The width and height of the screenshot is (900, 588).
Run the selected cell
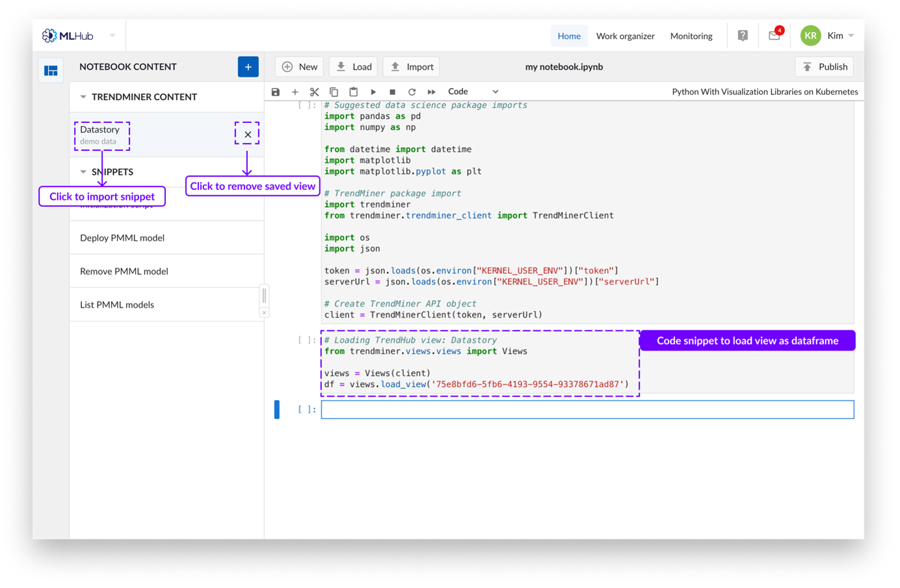tap(373, 92)
